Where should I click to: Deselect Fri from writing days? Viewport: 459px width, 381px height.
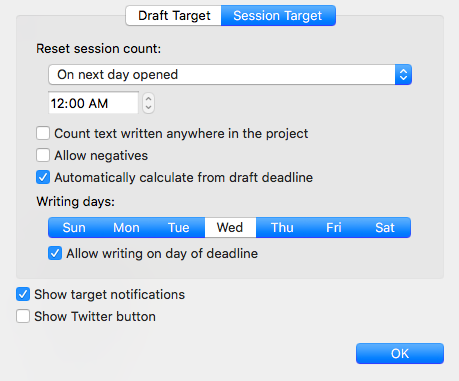[x=334, y=228]
